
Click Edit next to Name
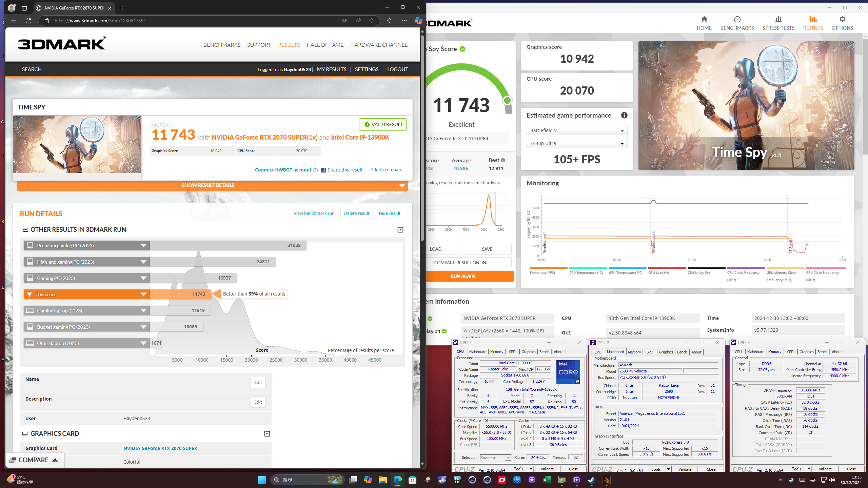[258, 382]
